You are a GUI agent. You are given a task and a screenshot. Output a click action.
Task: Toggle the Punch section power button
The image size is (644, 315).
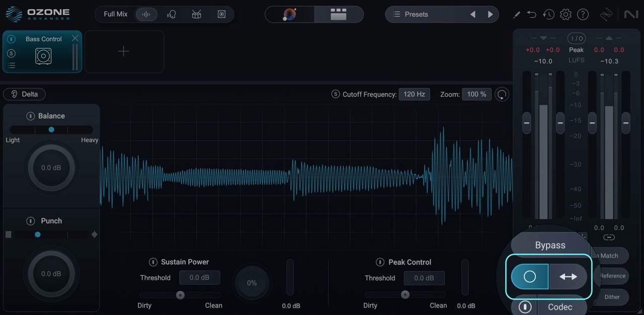tap(30, 221)
